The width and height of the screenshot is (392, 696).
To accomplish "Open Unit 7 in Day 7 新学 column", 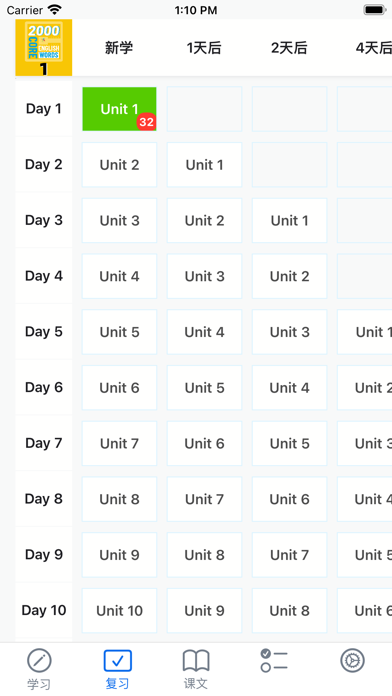I will click(x=119, y=443).
